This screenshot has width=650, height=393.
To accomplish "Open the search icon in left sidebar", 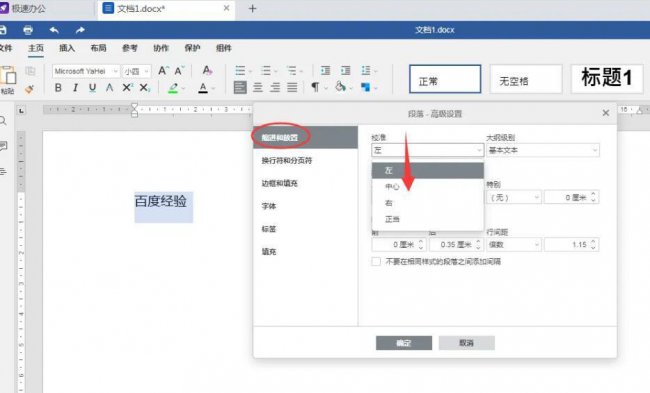I will pos(3,121).
